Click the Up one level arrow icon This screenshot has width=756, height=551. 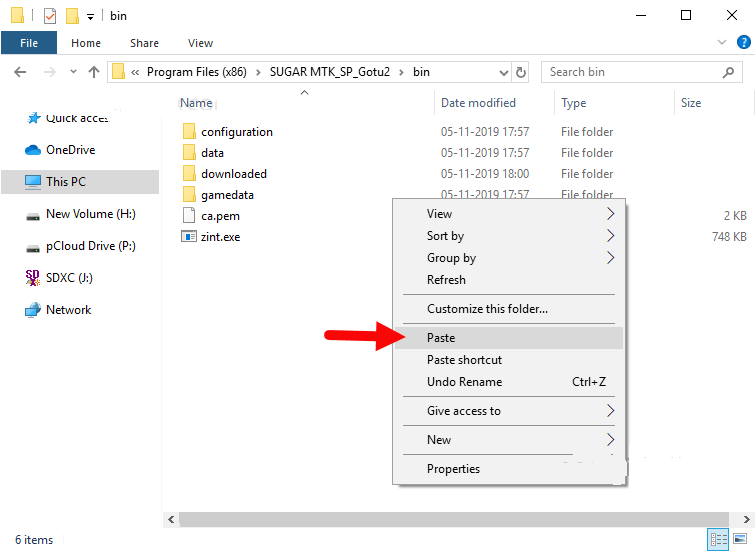(x=94, y=72)
